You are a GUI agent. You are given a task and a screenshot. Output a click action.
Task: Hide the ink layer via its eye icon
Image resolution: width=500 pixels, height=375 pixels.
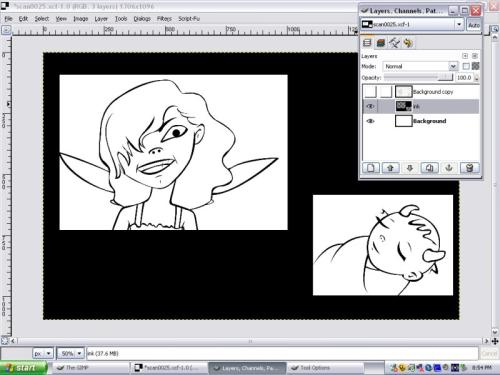pos(370,106)
